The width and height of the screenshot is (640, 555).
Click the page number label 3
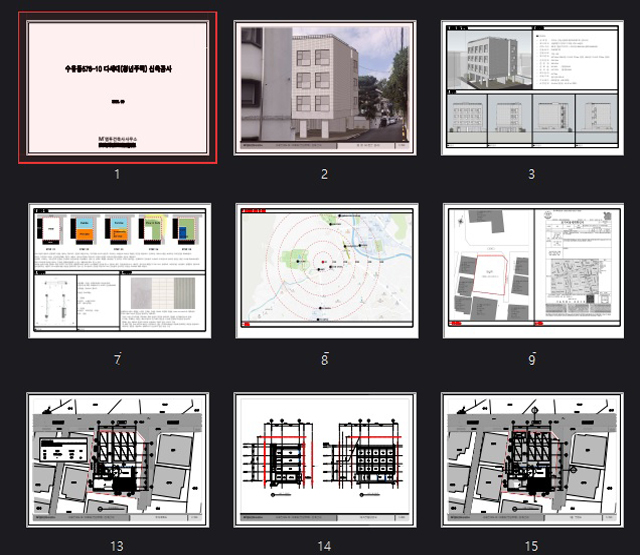(x=531, y=174)
